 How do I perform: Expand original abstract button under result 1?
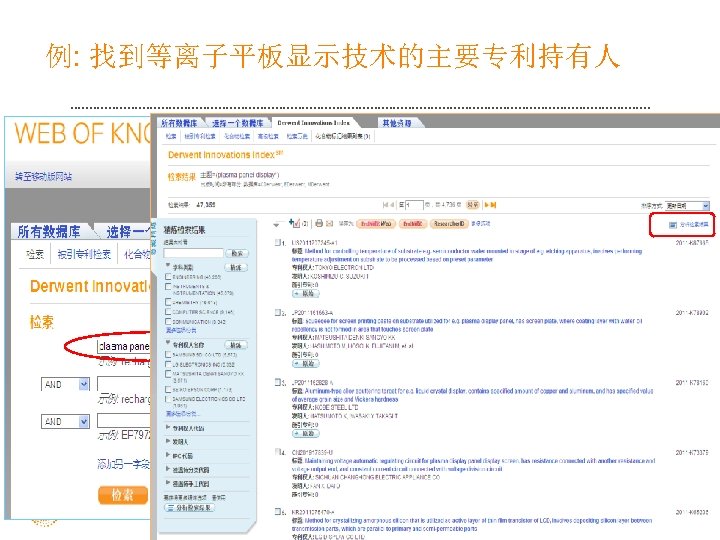click(x=306, y=293)
